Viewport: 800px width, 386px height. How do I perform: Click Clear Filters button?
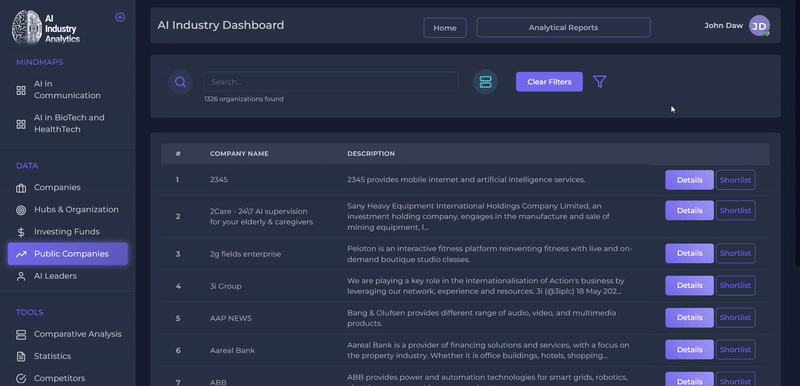click(549, 82)
